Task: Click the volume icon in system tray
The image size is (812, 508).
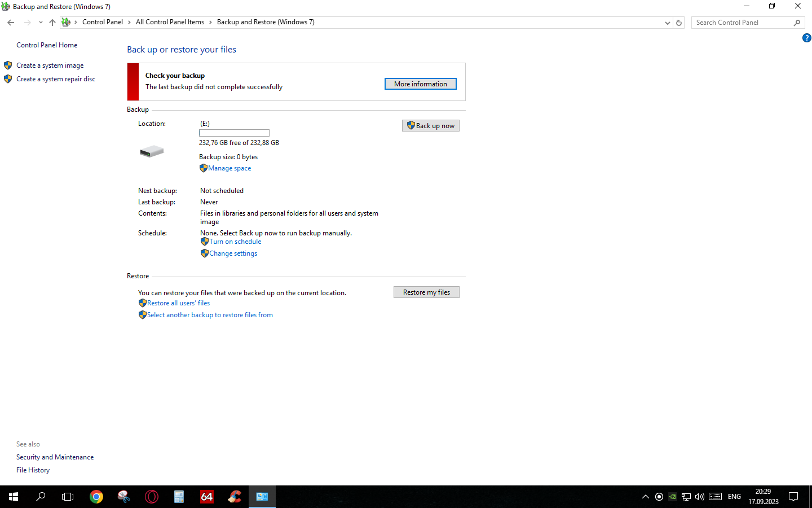Action: click(x=700, y=497)
